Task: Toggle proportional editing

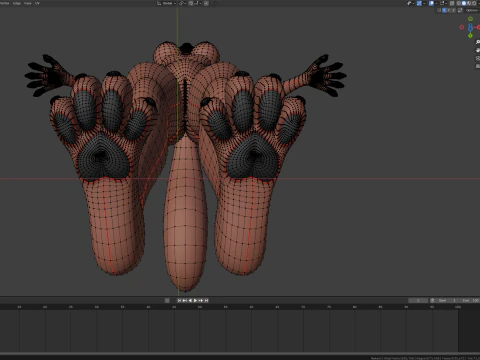Action: point(206,3)
